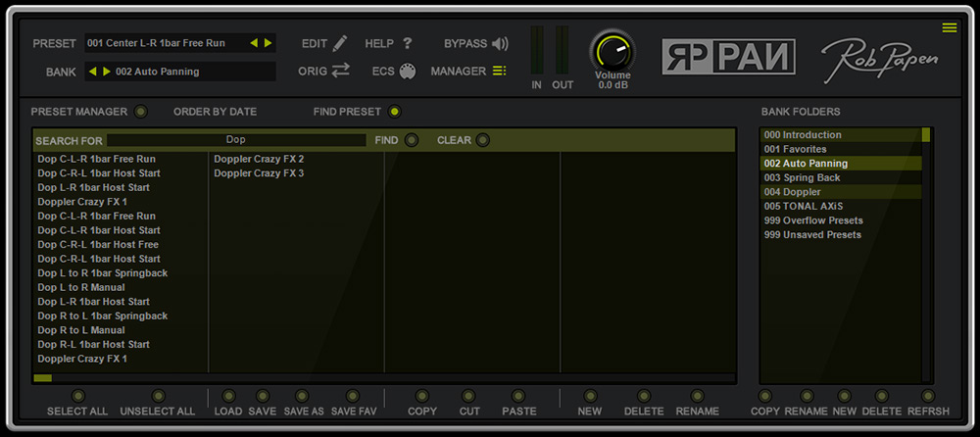Click the SAVE preset button
Screen dimensions: 980x437
click(263, 396)
